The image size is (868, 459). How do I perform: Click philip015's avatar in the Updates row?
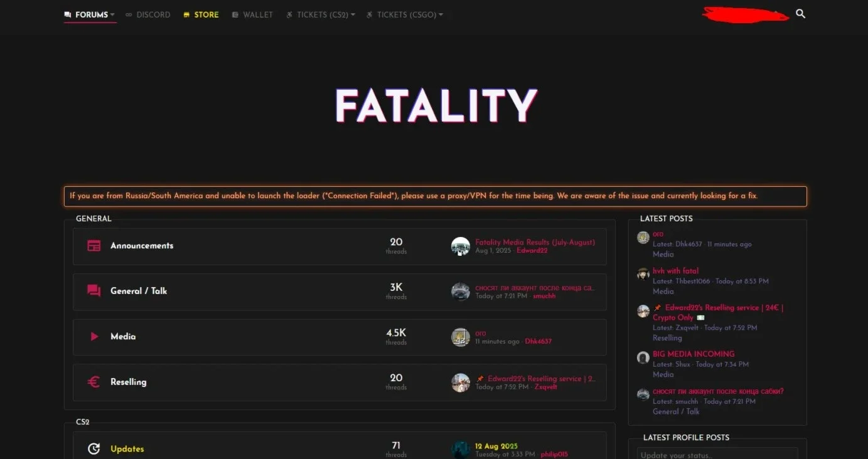tap(461, 450)
